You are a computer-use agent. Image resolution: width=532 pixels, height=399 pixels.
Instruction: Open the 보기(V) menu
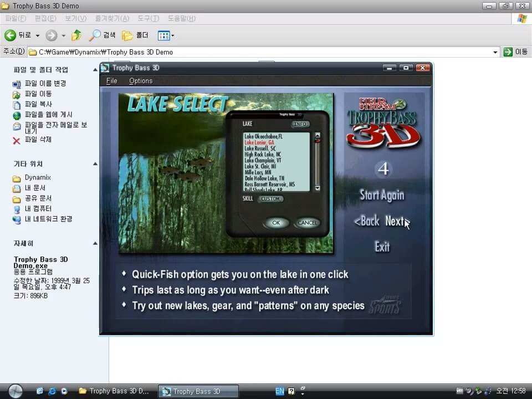76,19
